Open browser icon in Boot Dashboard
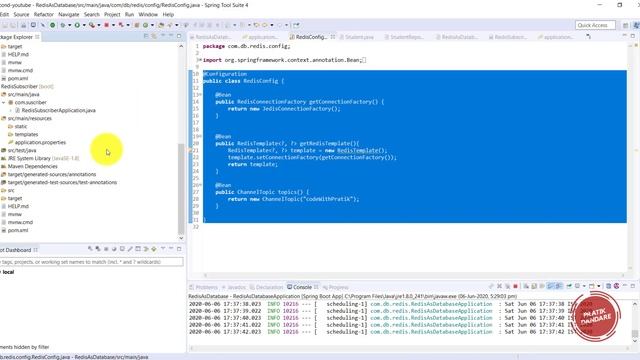Viewport: 640px width, 360px height. pos(114,249)
